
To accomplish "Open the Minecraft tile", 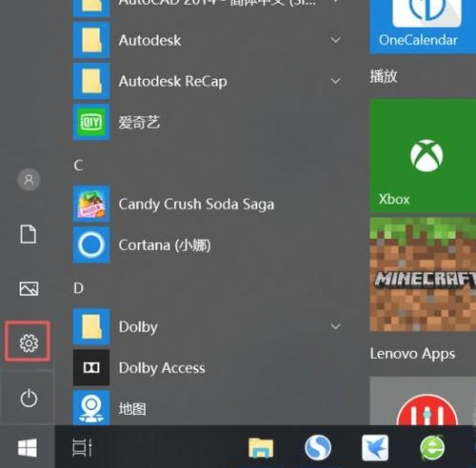I will tap(423, 274).
